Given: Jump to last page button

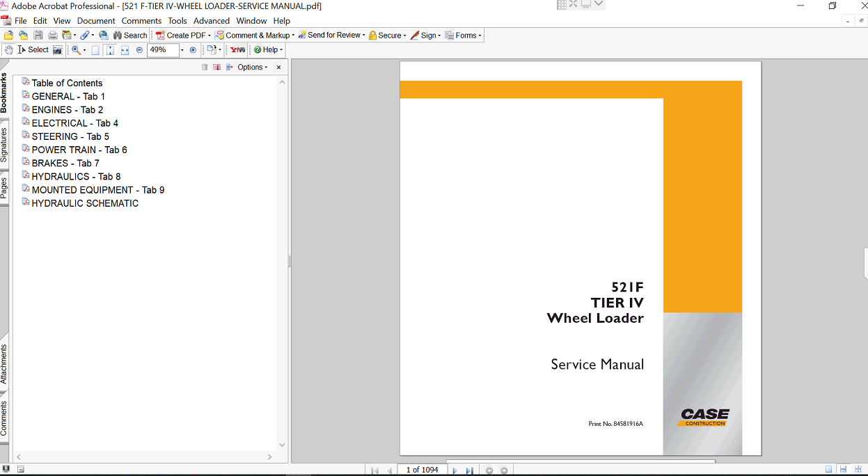Looking at the screenshot, I should tap(469, 470).
